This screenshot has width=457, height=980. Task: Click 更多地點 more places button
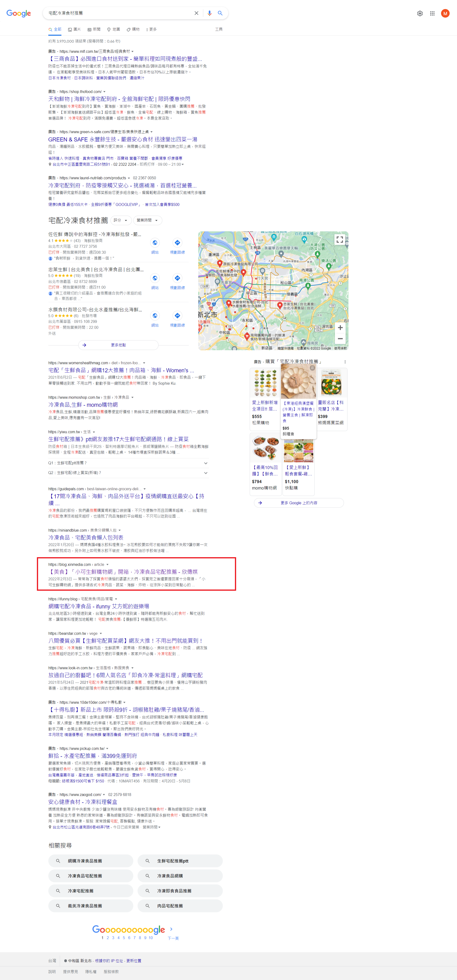(119, 345)
